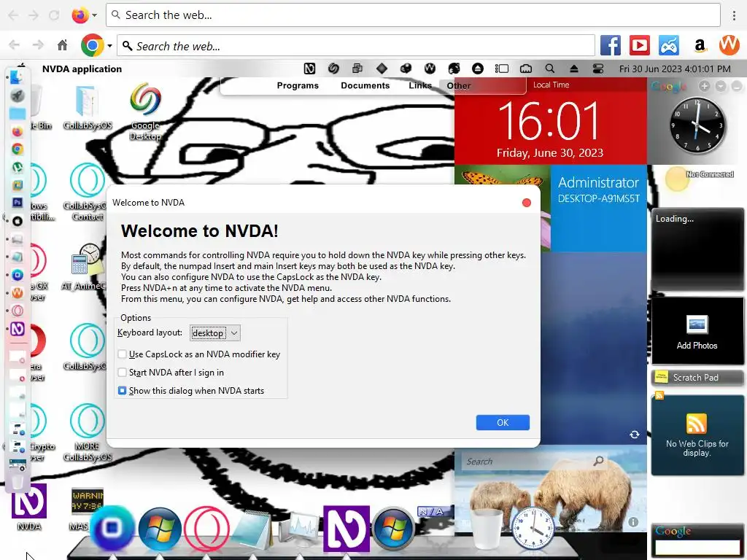Click the clock icon in the bottom dock
747x560 pixels.
(533, 529)
